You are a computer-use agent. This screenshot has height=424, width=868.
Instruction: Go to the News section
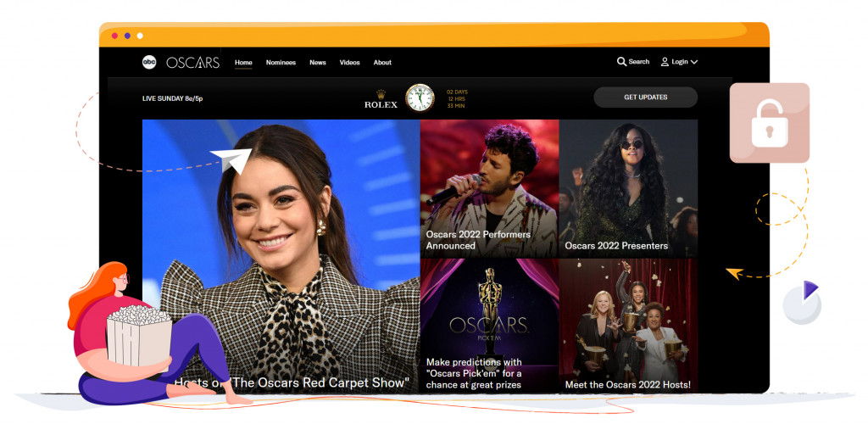click(318, 63)
